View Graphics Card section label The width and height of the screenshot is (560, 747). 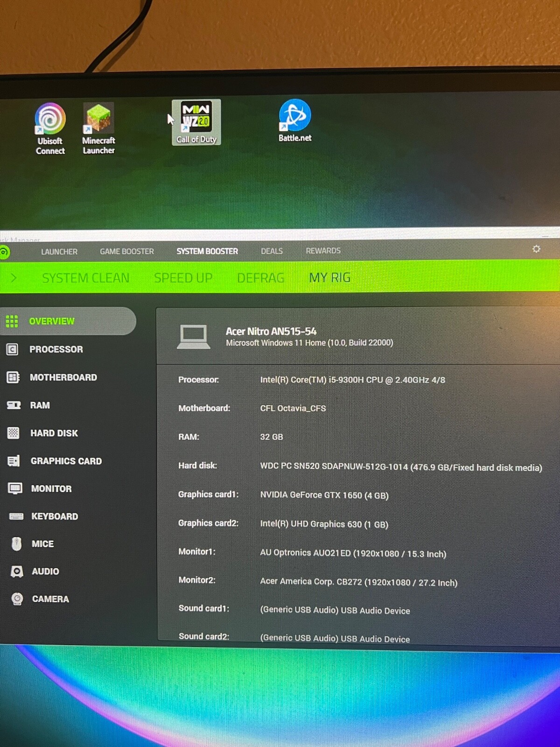pyautogui.click(x=66, y=461)
